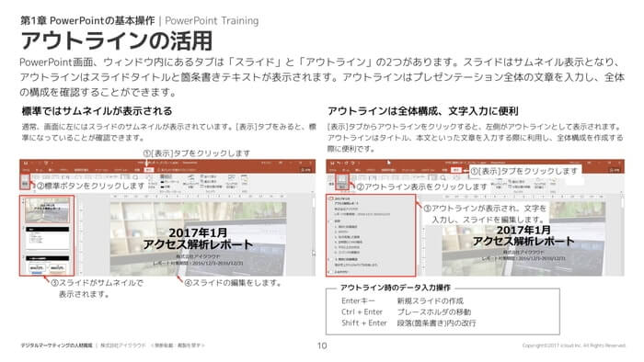Click the Save icon in left screenshot title bar

(x=26, y=163)
